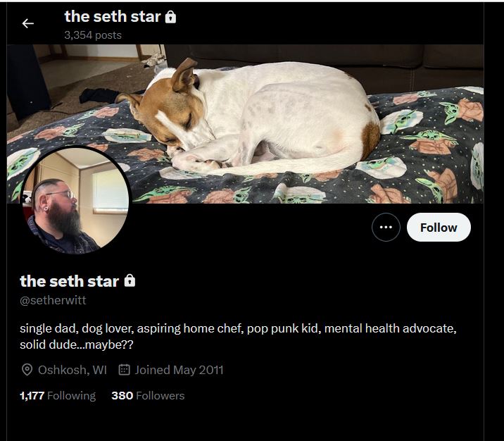Open the 380 Followers list
504x441 pixels.
pos(148,395)
